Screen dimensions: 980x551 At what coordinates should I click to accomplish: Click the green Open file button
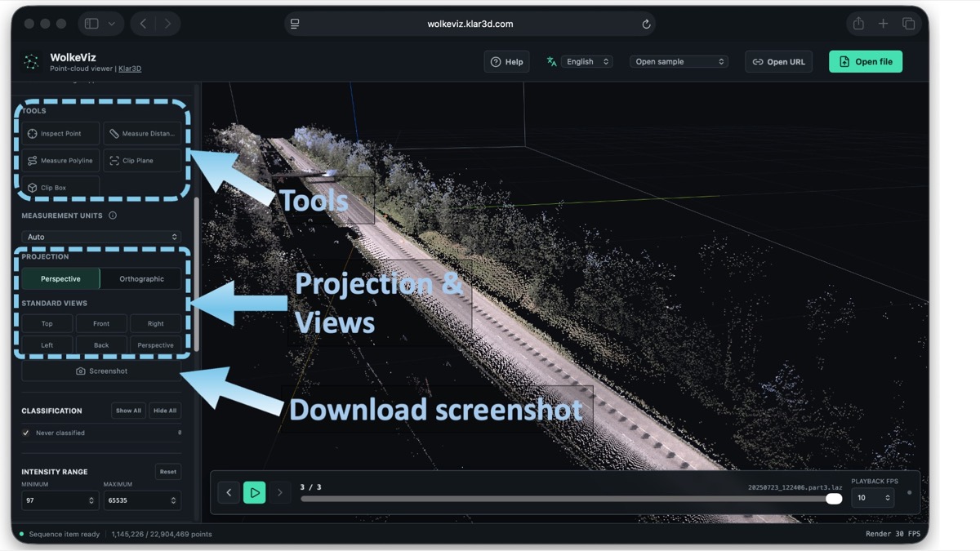point(866,62)
